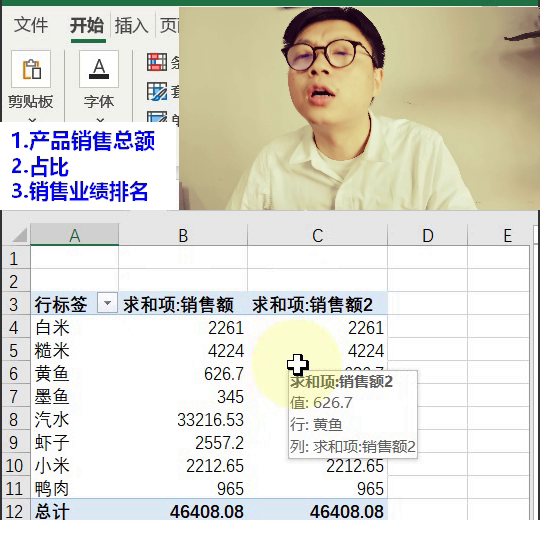Select the 开始 ribbon tab
Screen dimensions: 540x540
(87, 25)
